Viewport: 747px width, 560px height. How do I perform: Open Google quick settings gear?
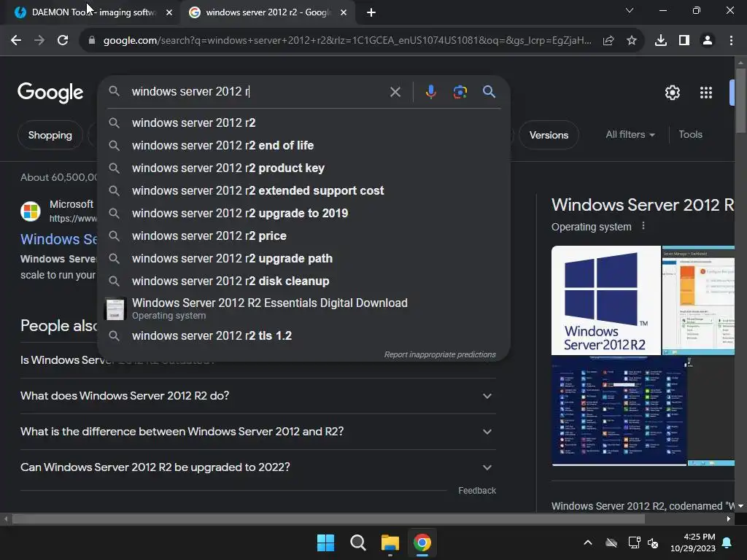(x=672, y=93)
